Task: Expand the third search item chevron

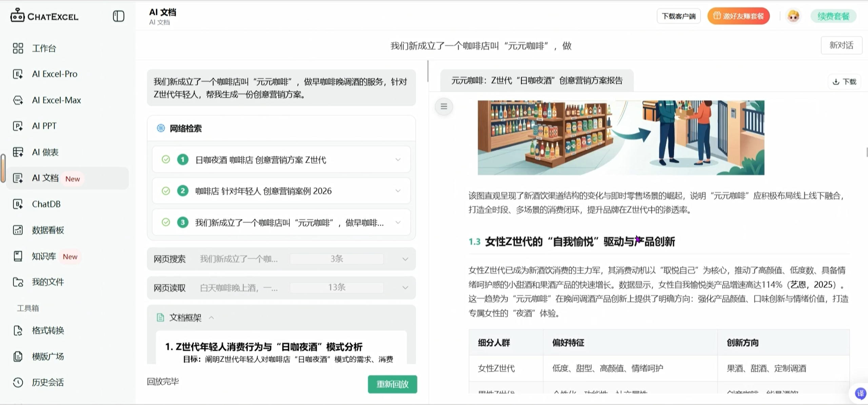Action: coord(398,222)
